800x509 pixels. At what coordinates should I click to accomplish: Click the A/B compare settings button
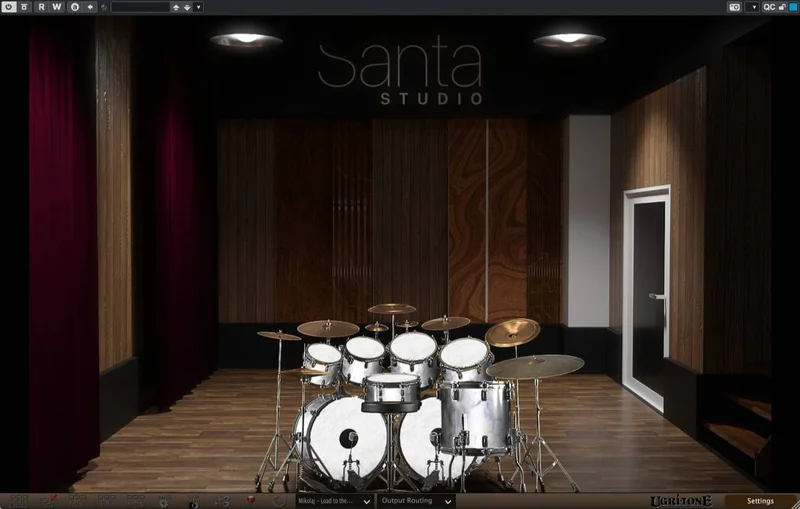(74, 7)
